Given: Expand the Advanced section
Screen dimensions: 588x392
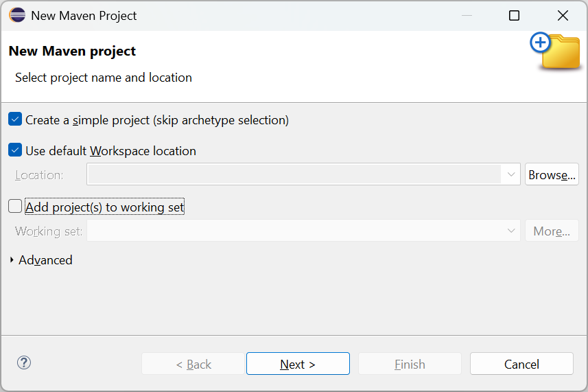Looking at the screenshot, I should [x=12, y=260].
